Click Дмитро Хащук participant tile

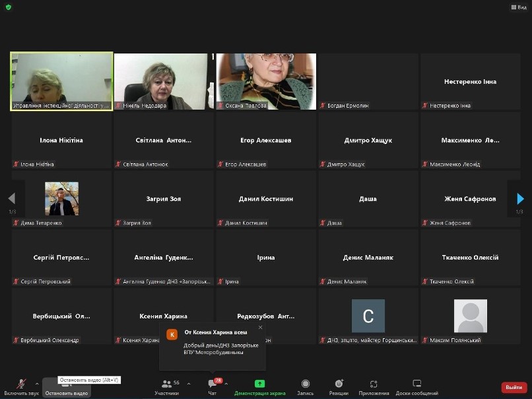coord(368,140)
